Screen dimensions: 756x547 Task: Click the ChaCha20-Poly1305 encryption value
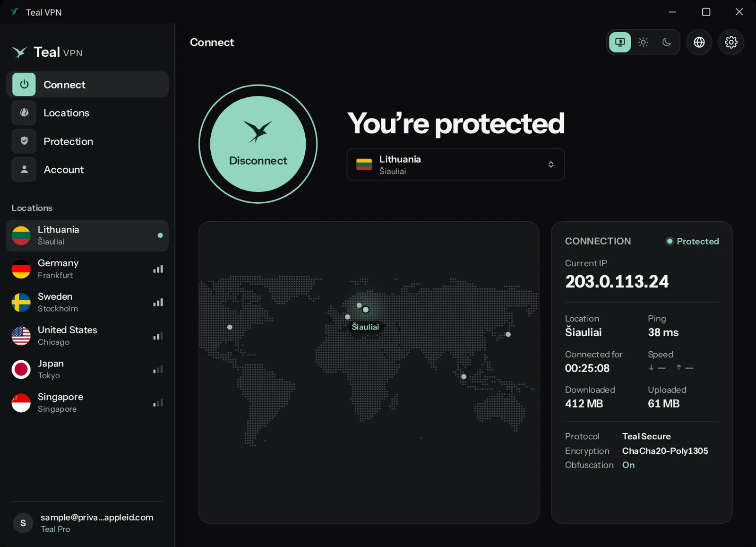click(x=665, y=451)
